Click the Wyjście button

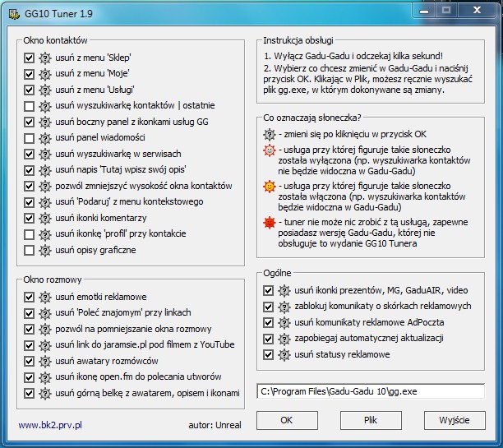coord(455,420)
